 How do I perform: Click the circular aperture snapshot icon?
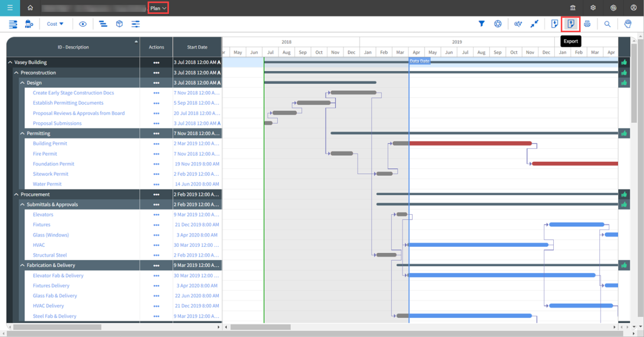498,24
